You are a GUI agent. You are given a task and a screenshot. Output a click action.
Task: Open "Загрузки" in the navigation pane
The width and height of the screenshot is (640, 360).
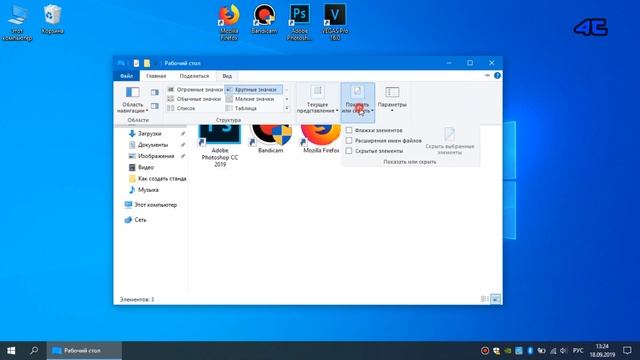coord(149,133)
